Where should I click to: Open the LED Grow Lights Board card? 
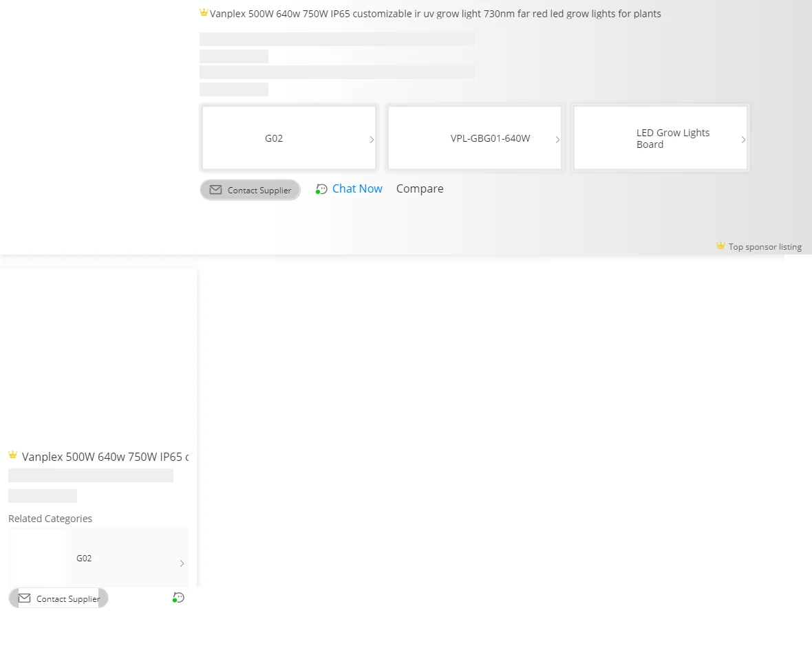661,138
